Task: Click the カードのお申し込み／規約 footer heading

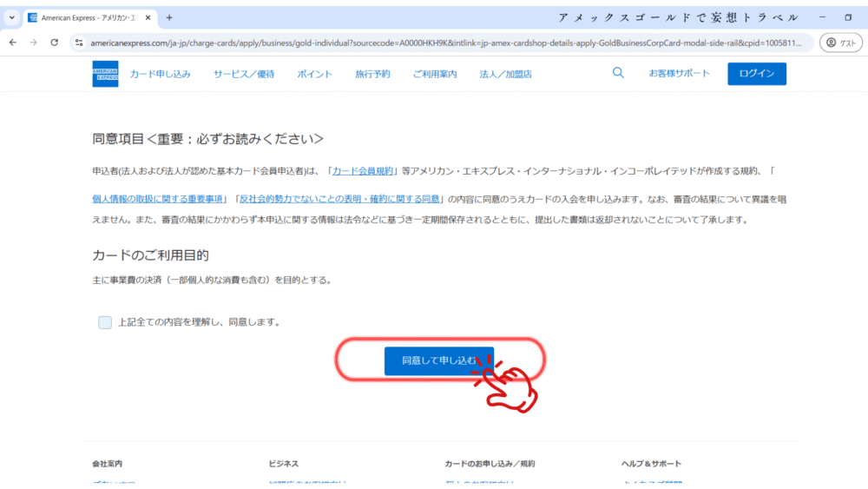Action: pos(490,464)
